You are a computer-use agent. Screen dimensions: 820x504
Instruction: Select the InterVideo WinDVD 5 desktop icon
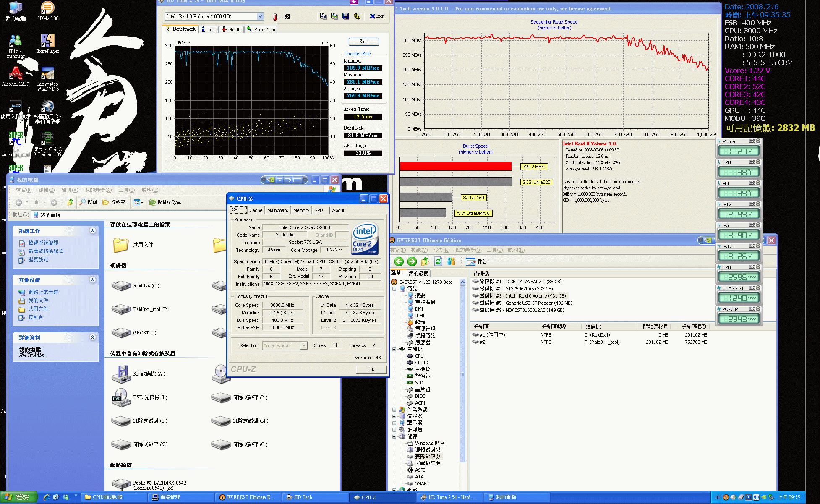click(48, 79)
